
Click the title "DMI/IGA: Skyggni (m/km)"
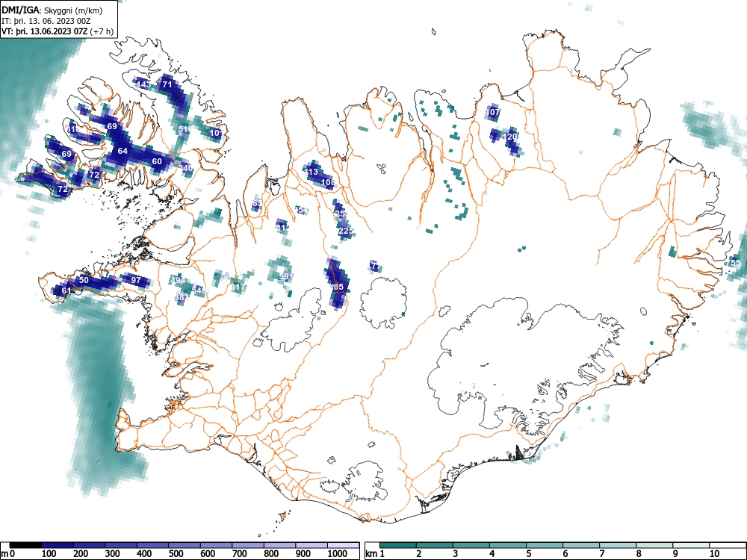coord(52,10)
